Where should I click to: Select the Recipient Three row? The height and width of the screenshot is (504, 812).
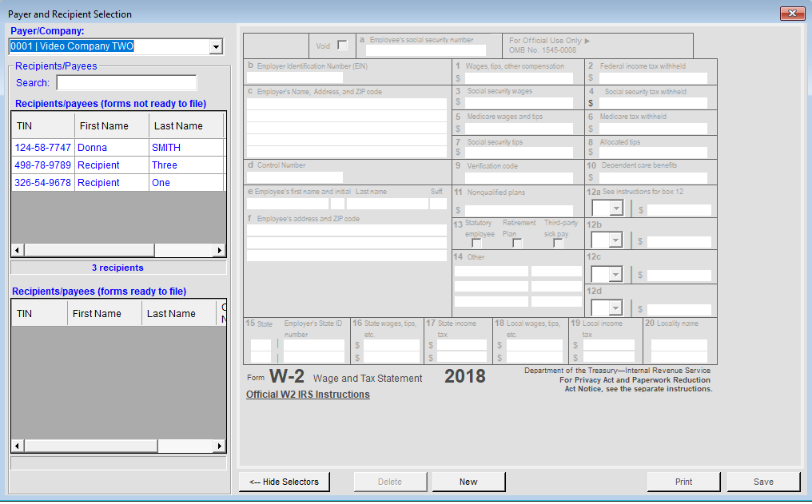pyautogui.click(x=112, y=165)
